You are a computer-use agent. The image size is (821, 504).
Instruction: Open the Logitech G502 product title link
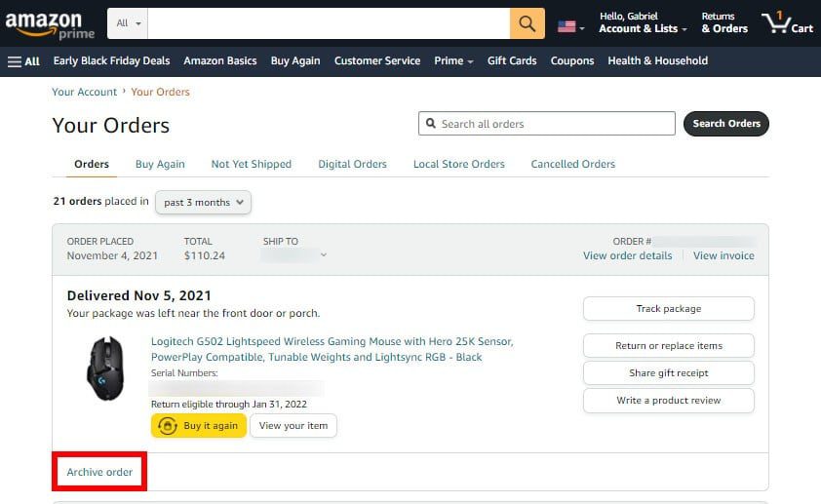pyautogui.click(x=332, y=349)
